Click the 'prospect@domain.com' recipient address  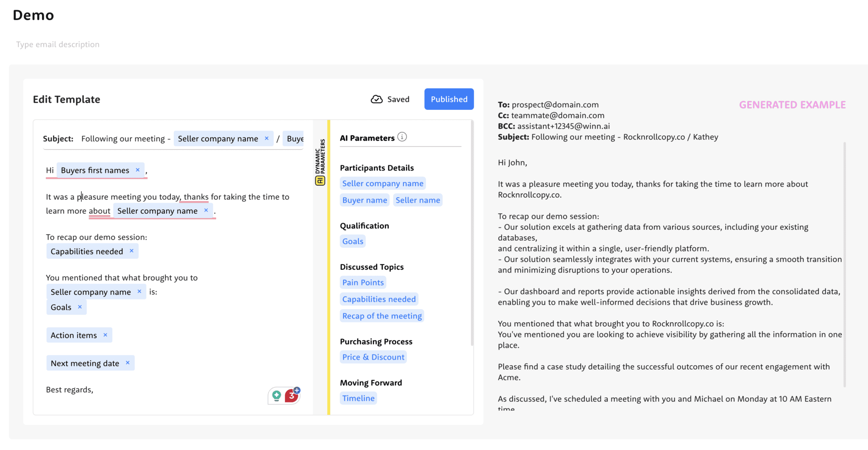coord(555,105)
